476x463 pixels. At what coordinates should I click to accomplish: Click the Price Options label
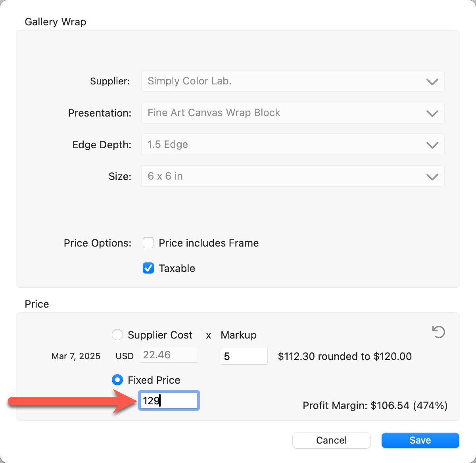(x=98, y=243)
